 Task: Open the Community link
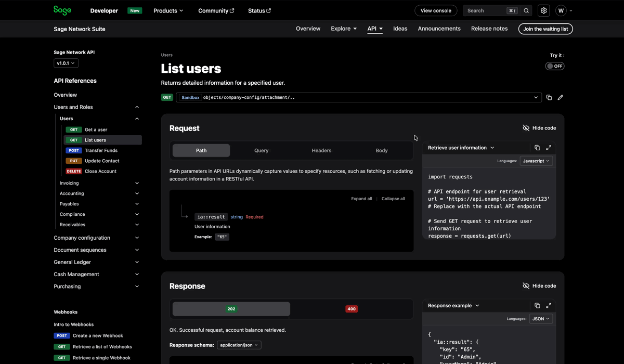(x=216, y=10)
